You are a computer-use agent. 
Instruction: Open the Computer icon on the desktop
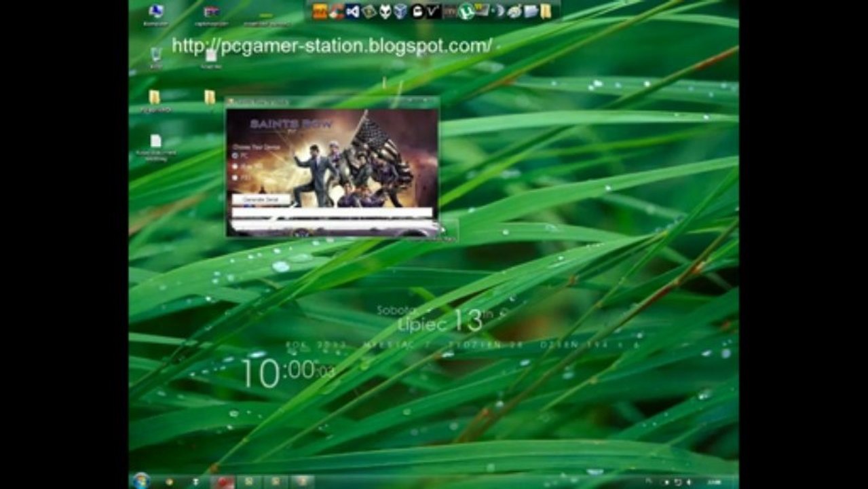[x=156, y=12]
